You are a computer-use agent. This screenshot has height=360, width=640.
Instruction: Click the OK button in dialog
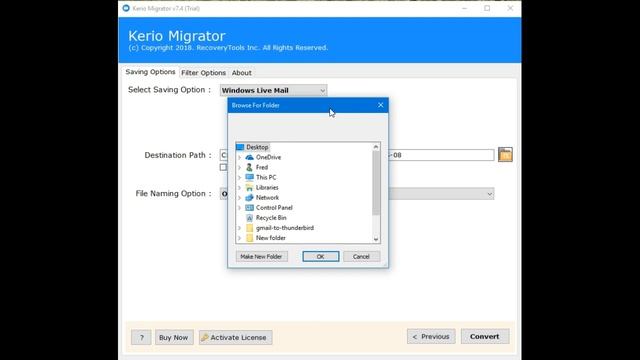tap(320, 256)
